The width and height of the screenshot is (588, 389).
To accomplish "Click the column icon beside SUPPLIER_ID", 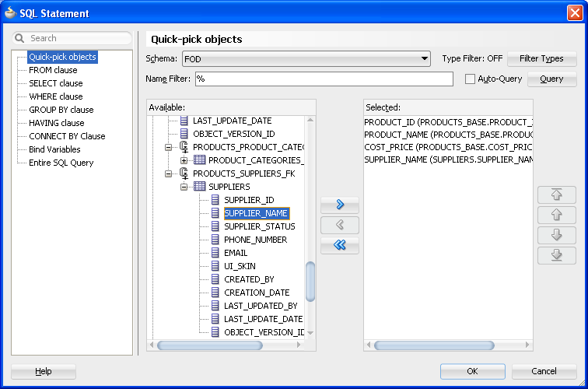I will point(215,200).
